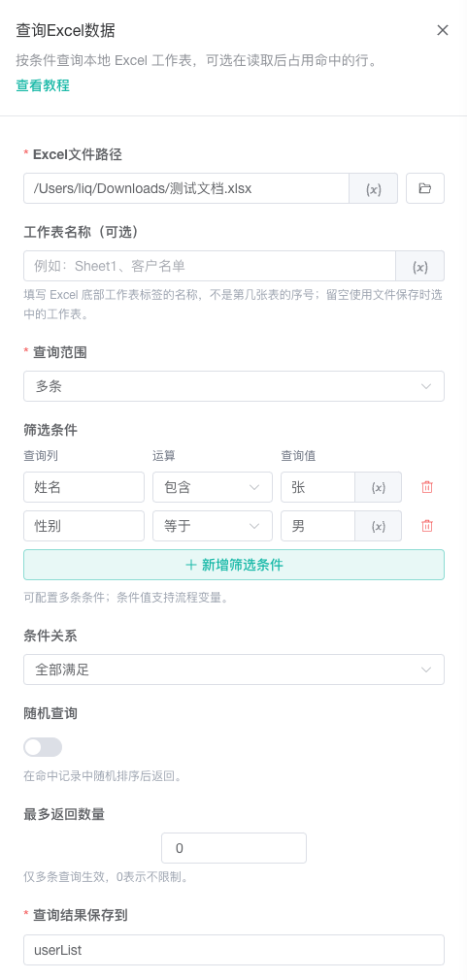Click the userList result variable field
467x980 pixels.
pyautogui.click(x=234, y=950)
